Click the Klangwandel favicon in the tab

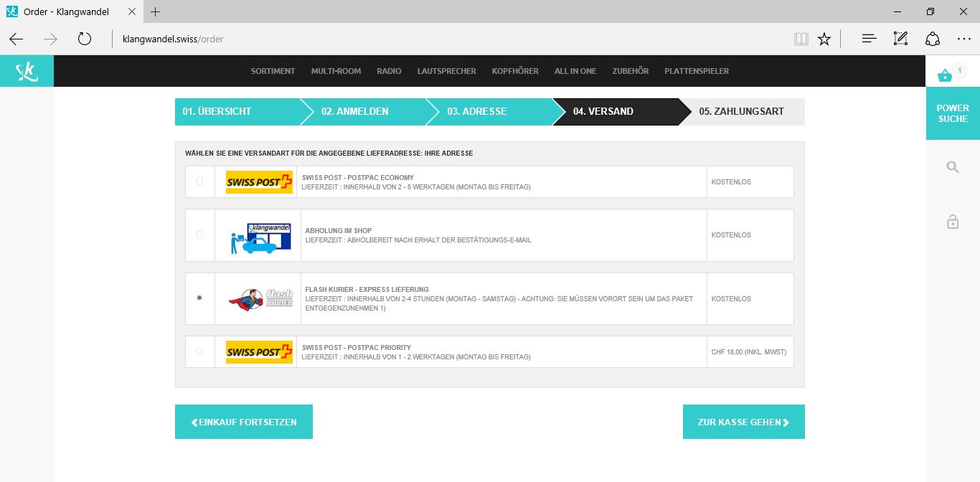[x=12, y=11]
